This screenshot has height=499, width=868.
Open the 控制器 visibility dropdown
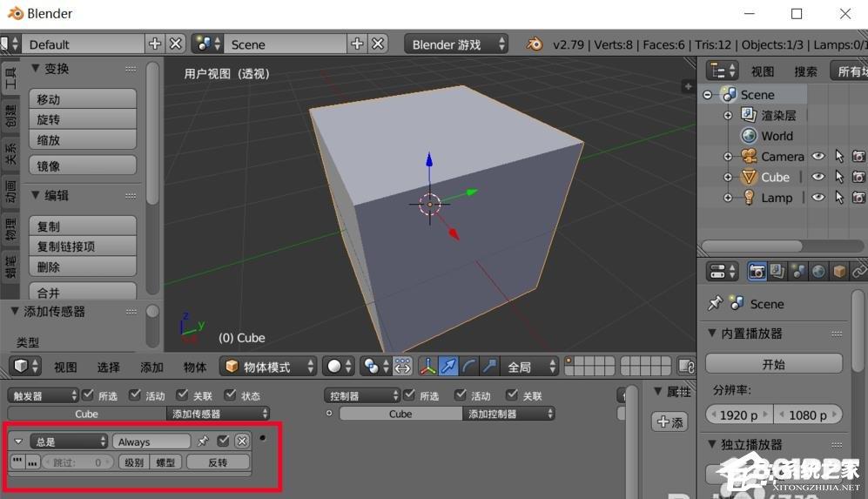(361, 395)
